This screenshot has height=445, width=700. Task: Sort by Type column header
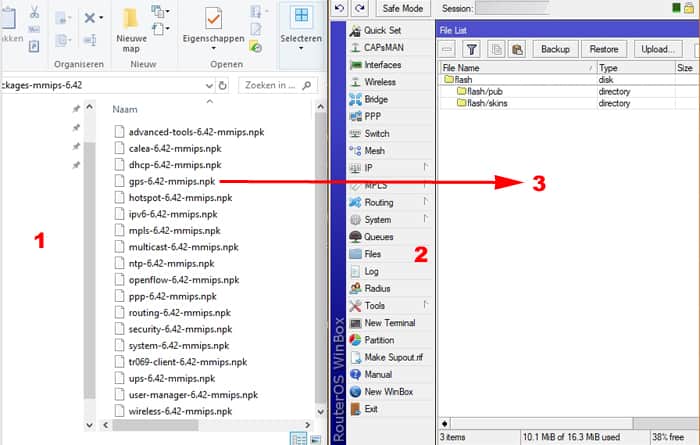pyautogui.click(x=636, y=68)
